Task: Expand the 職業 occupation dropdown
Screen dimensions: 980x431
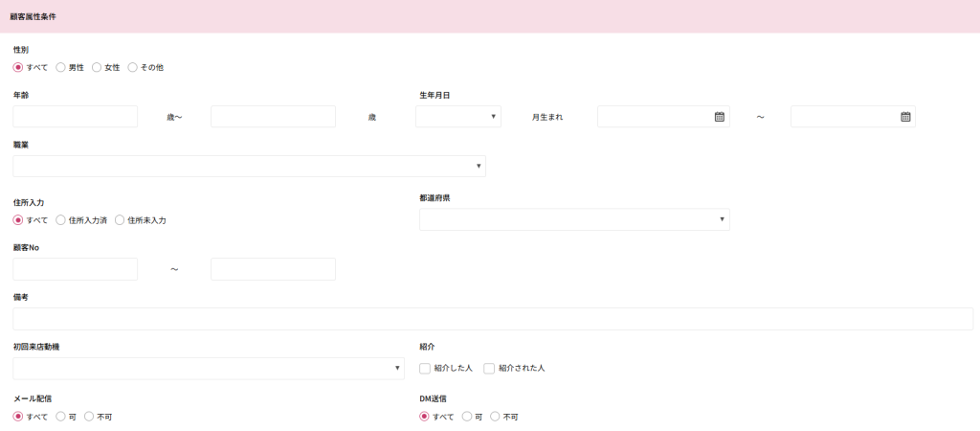Action: click(249, 167)
